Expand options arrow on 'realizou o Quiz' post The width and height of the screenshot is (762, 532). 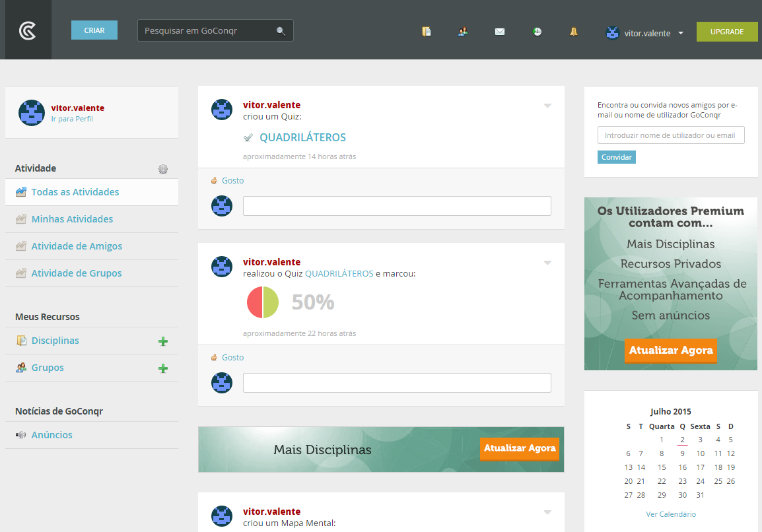pyautogui.click(x=547, y=262)
